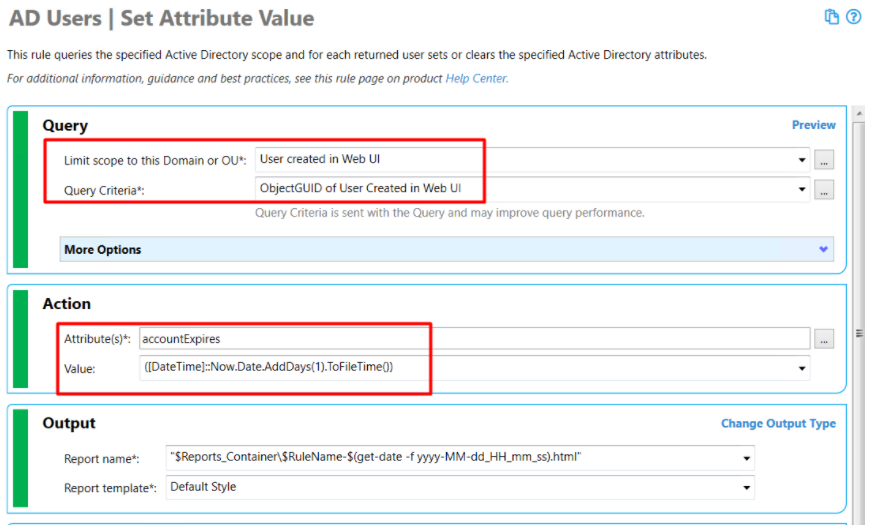Open the help question mark icon
Image resolution: width=869 pixels, height=525 pixels.
pos(853,17)
